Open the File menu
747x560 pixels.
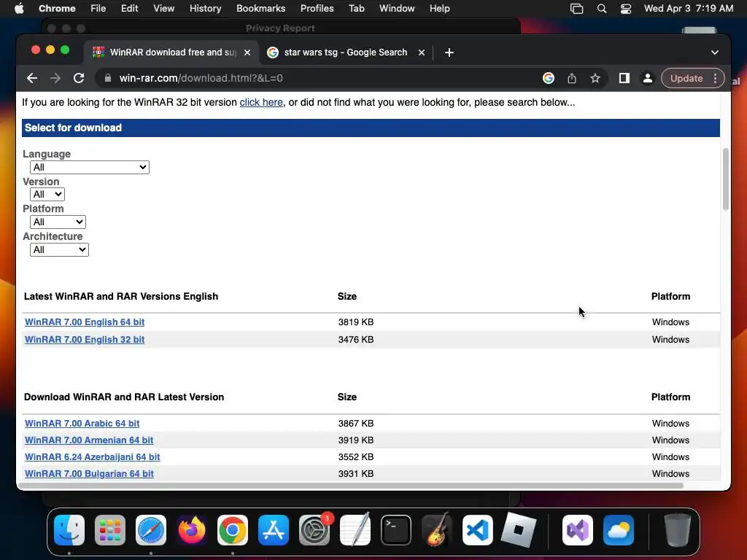pyautogui.click(x=98, y=9)
